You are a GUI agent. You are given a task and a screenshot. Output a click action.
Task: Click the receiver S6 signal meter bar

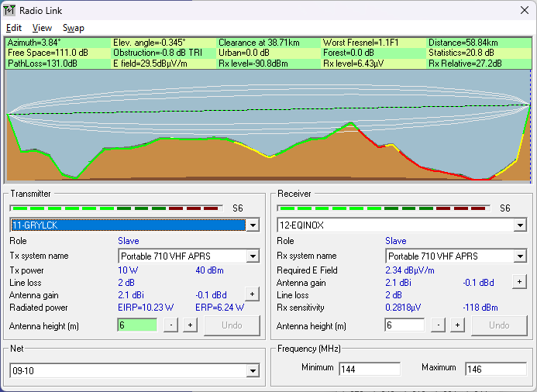click(x=384, y=208)
